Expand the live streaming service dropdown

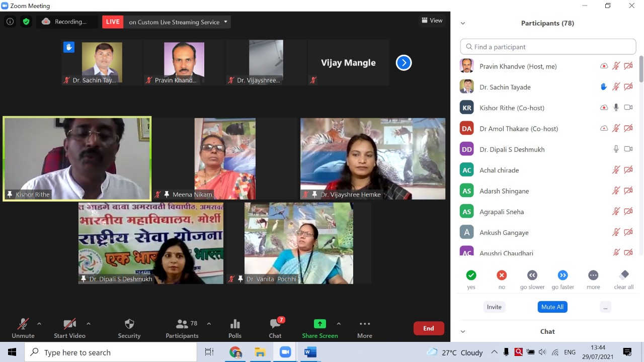(226, 22)
